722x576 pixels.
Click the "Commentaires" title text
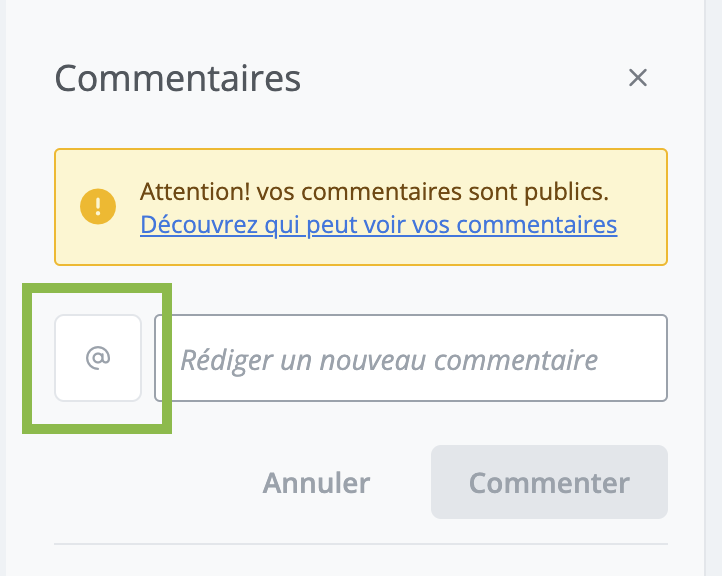(x=178, y=78)
